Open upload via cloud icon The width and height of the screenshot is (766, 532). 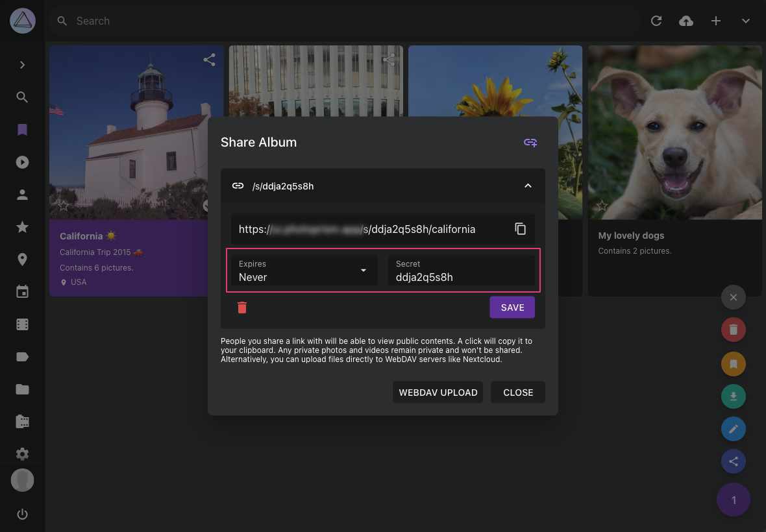686,21
